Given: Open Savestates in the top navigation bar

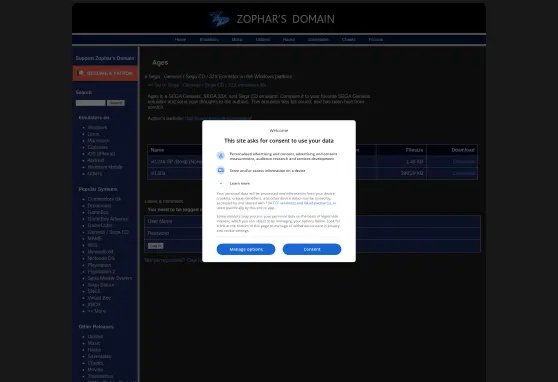Looking at the screenshot, I should [318, 40].
